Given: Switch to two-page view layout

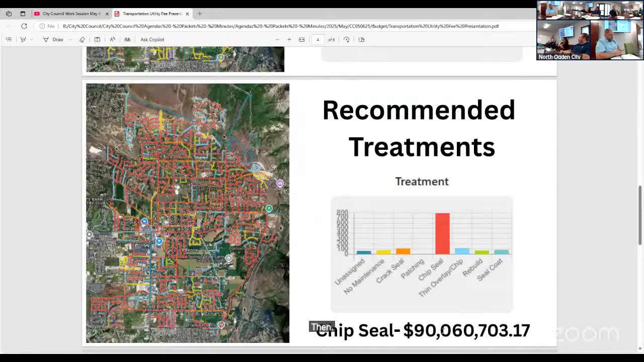Looking at the screenshot, I should 361,39.
